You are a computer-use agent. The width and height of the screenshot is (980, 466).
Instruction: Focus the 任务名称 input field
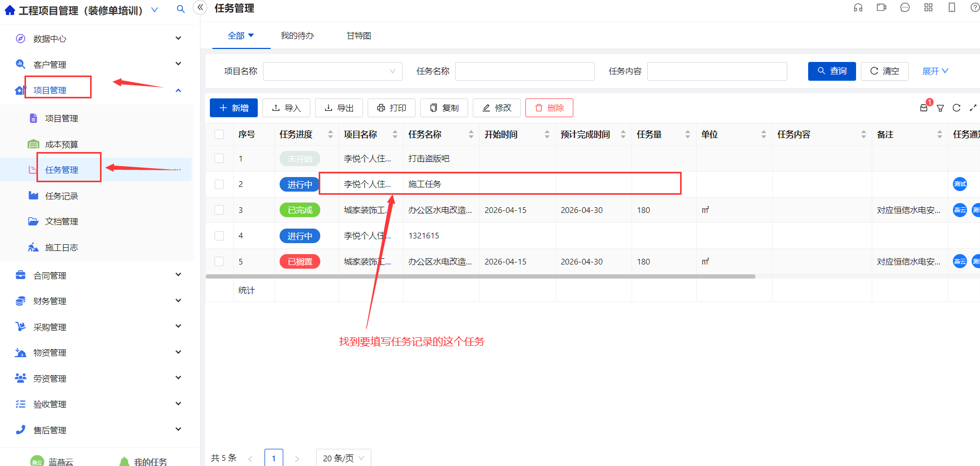point(525,71)
